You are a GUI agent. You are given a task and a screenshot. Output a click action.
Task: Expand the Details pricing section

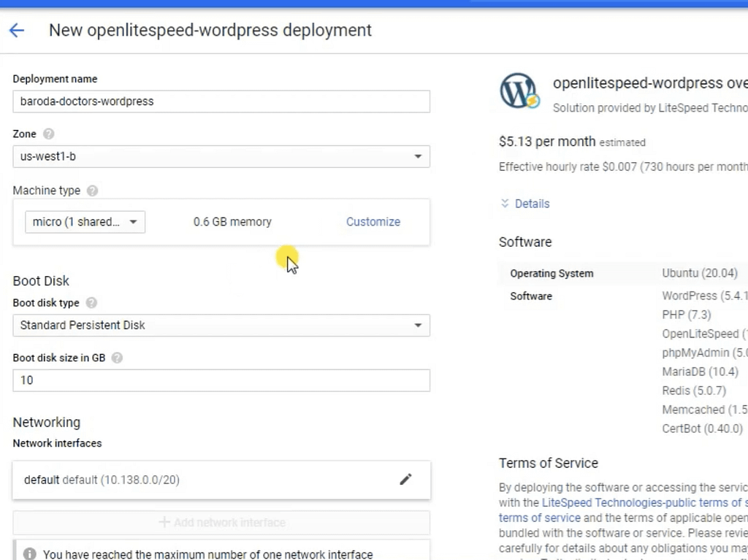point(525,204)
